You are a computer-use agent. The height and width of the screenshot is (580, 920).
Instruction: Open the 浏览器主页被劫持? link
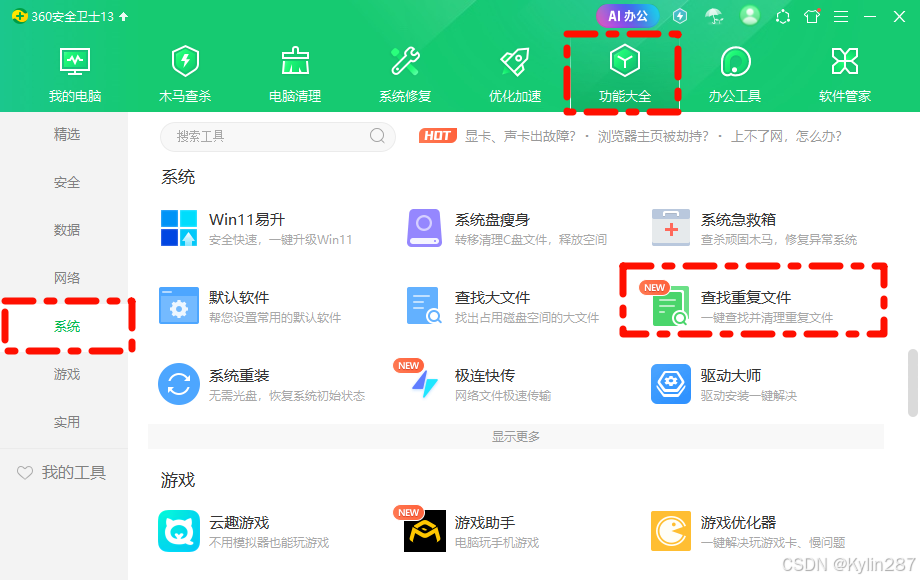click(653, 137)
